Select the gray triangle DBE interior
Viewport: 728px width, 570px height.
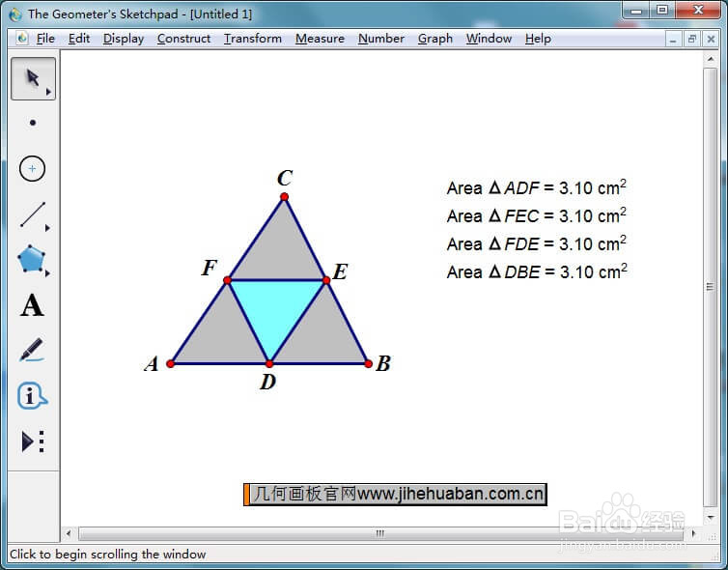click(322, 336)
